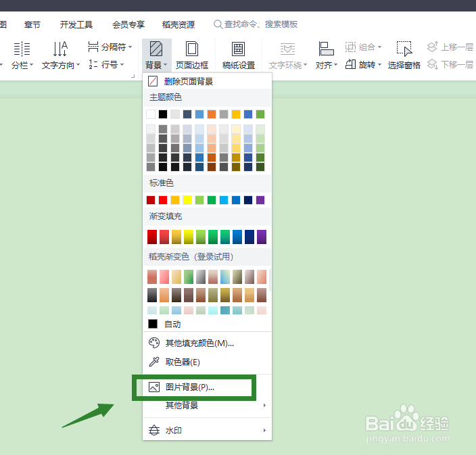Switch to the 稻壳资源 tab
Viewport: 476px width, 455px height.
pos(178,24)
